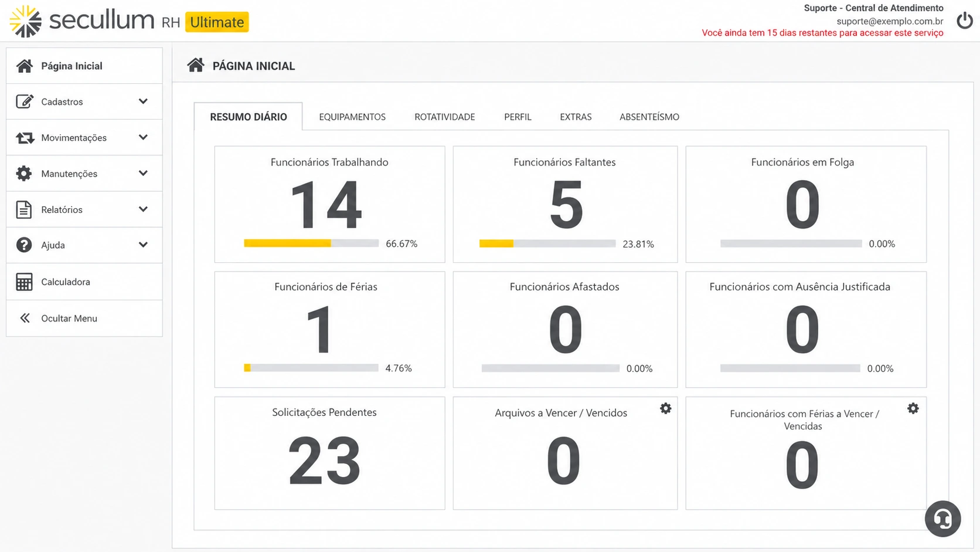Expand the Cadastros menu chevron
Viewport: 980px width, 552px height.
[x=143, y=101]
